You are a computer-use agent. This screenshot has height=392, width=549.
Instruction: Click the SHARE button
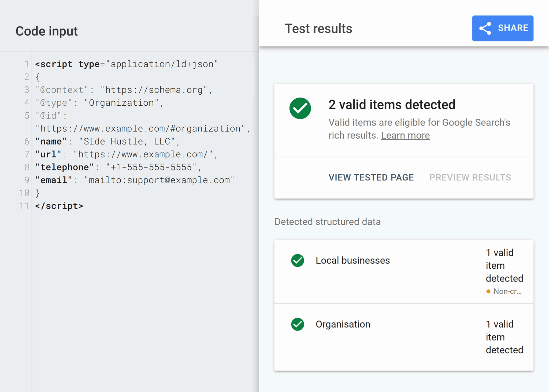pyautogui.click(x=503, y=28)
